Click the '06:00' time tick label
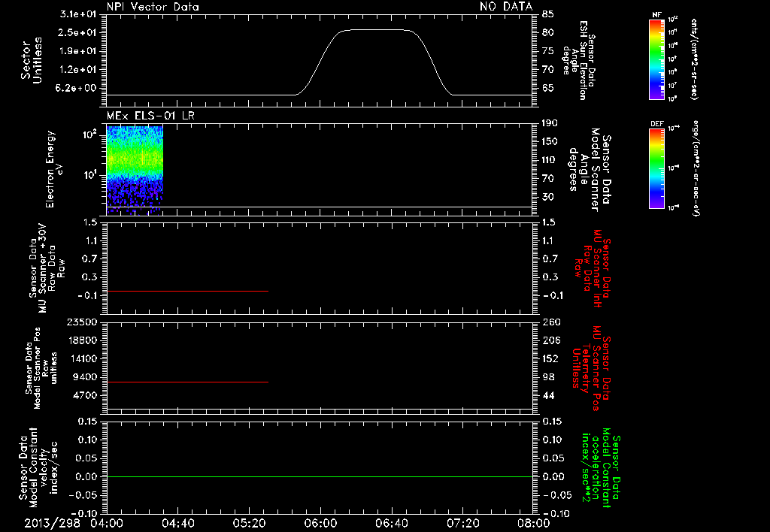 [320, 523]
